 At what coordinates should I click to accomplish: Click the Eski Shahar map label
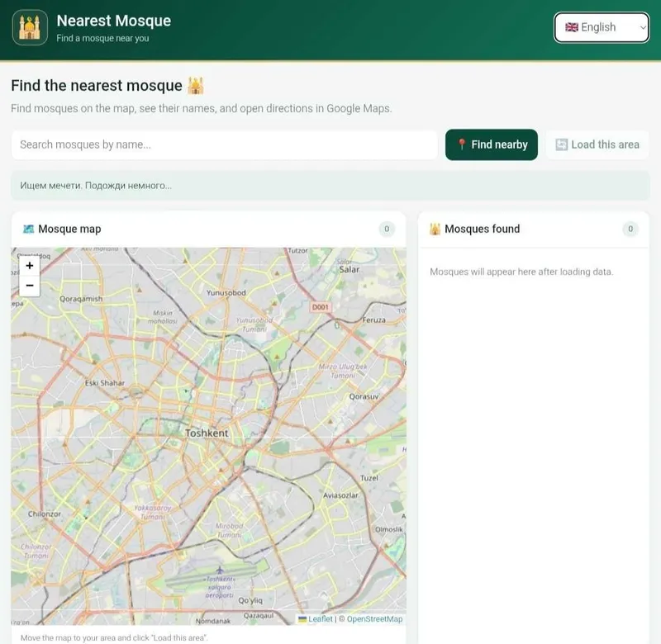[x=105, y=383]
